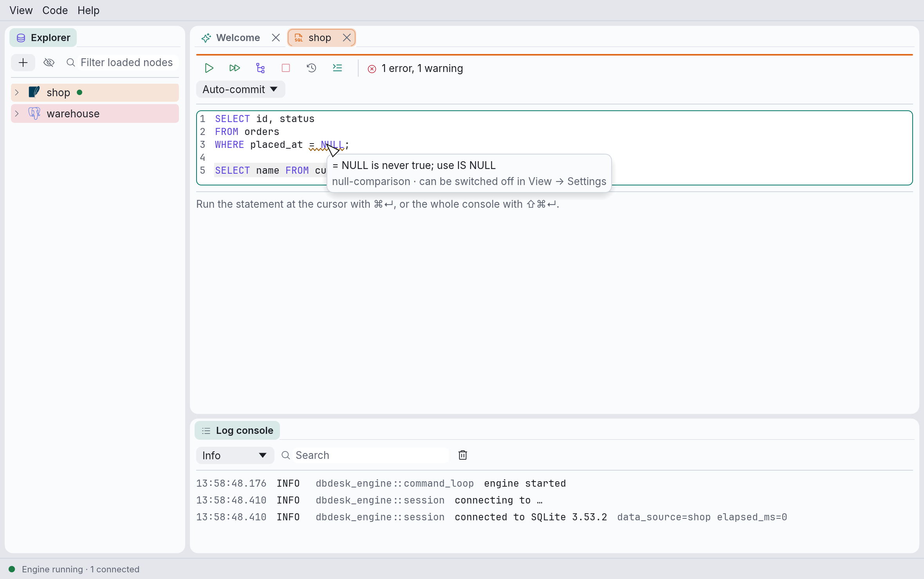924x579 pixels.
Task: Open the explain plan tree icon
Action: point(260,68)
